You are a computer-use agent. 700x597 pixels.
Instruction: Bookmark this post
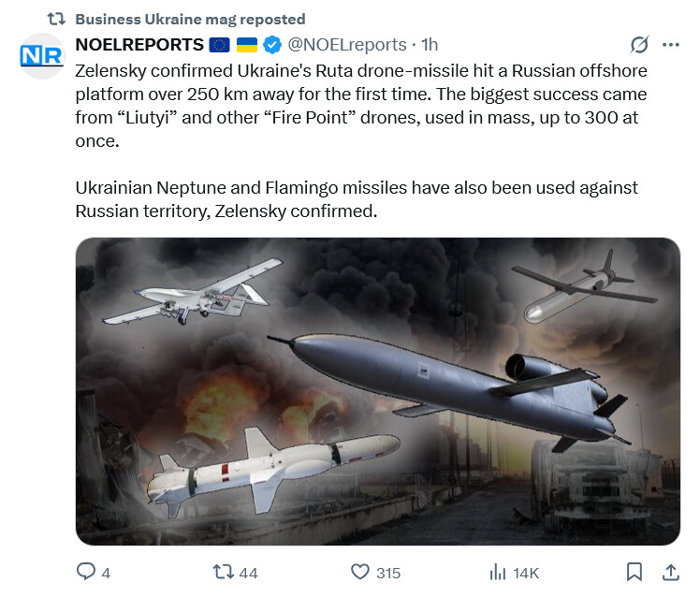[x=634, y=572]
